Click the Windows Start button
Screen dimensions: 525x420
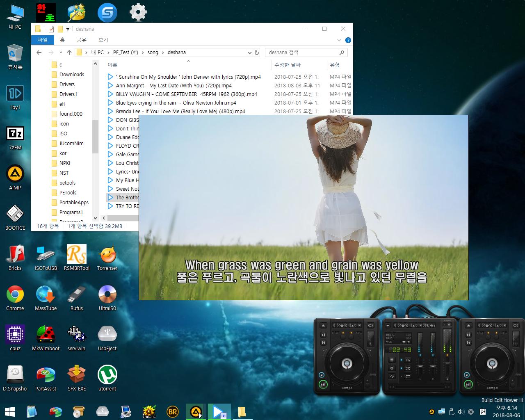[x=10, y=411]
